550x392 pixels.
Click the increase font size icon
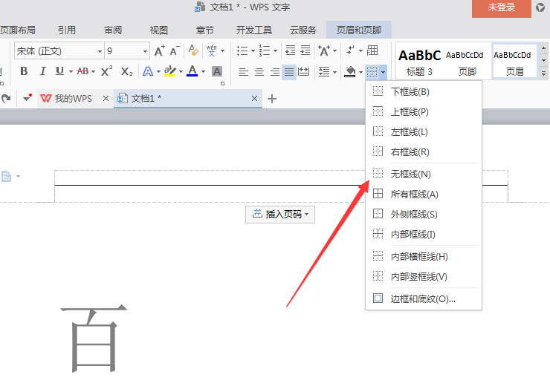[159, 51]
